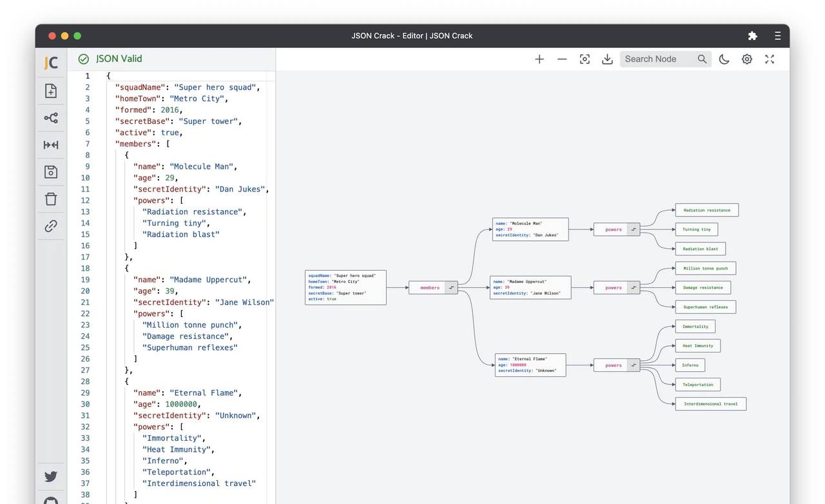
Task: Open the extensions puzzle icon
Action: coord(752,36)
